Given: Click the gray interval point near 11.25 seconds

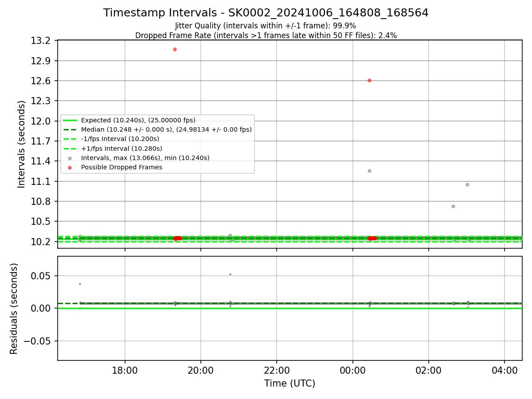Looking at the screenshot, I should (369, 171).
